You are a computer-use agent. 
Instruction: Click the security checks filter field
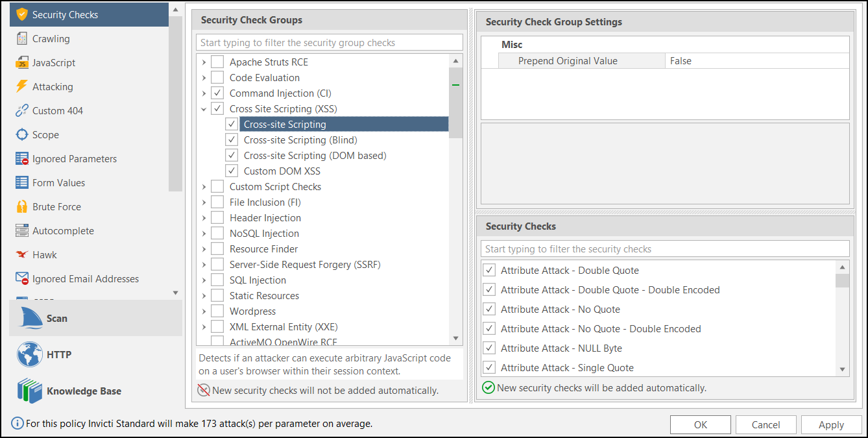(x=664, y=248)
